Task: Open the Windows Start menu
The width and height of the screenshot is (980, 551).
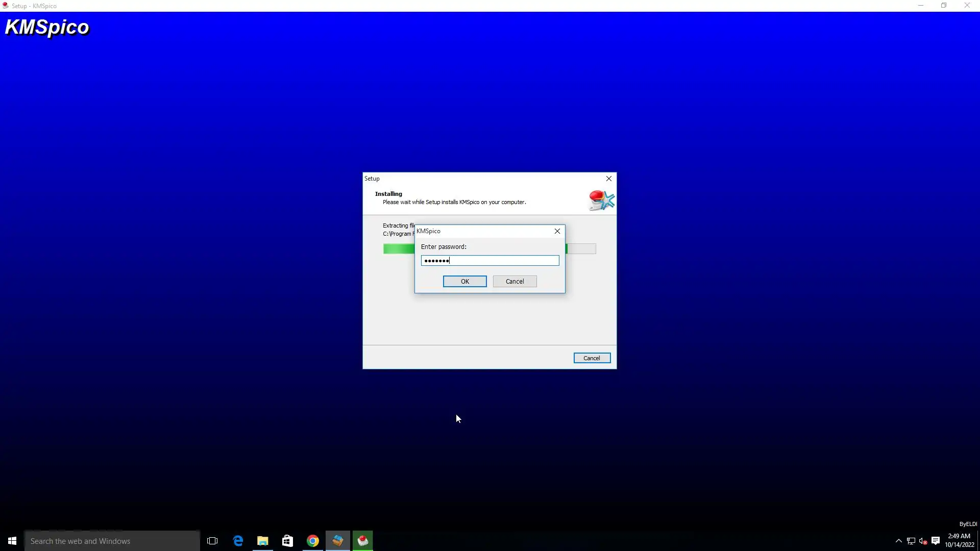Action: coord(12,541)
